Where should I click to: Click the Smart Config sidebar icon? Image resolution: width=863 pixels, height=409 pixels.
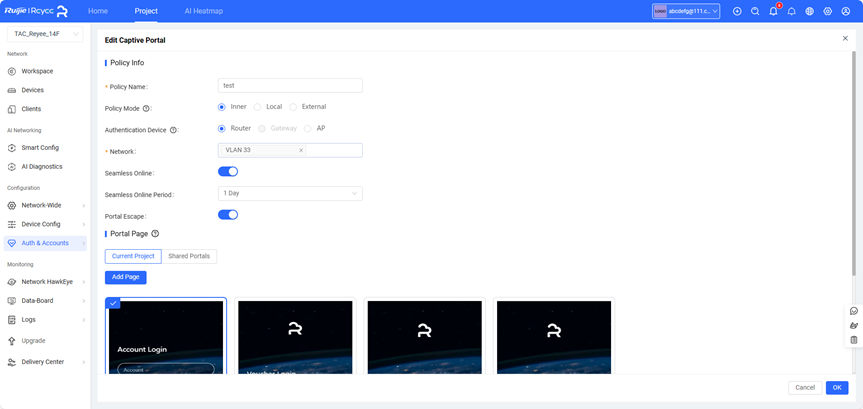tap(12, 148)
